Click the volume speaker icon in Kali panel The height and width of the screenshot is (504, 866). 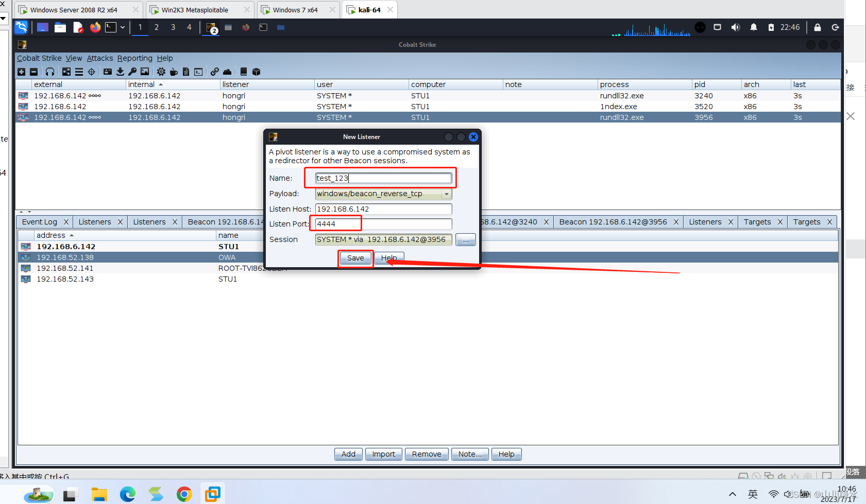[x=735, y=27]
